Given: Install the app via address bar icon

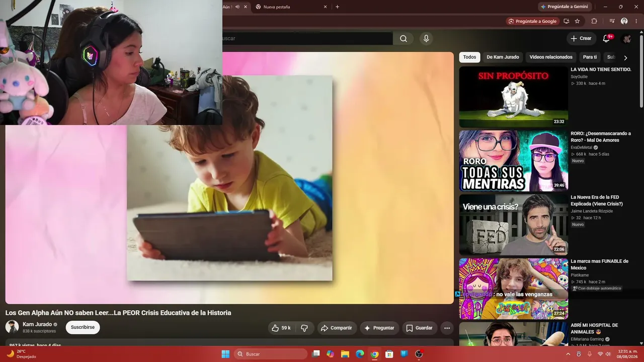Looking at the screenshot, I should point(567,21).
